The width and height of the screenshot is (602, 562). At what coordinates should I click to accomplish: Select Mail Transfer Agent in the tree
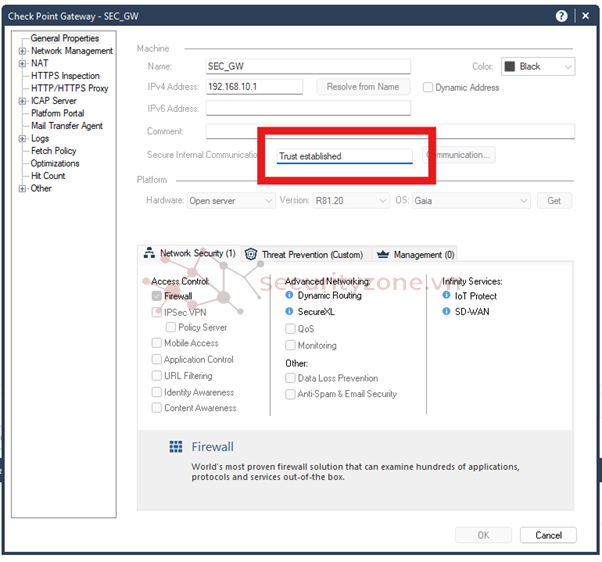click(x=67, y=126)
